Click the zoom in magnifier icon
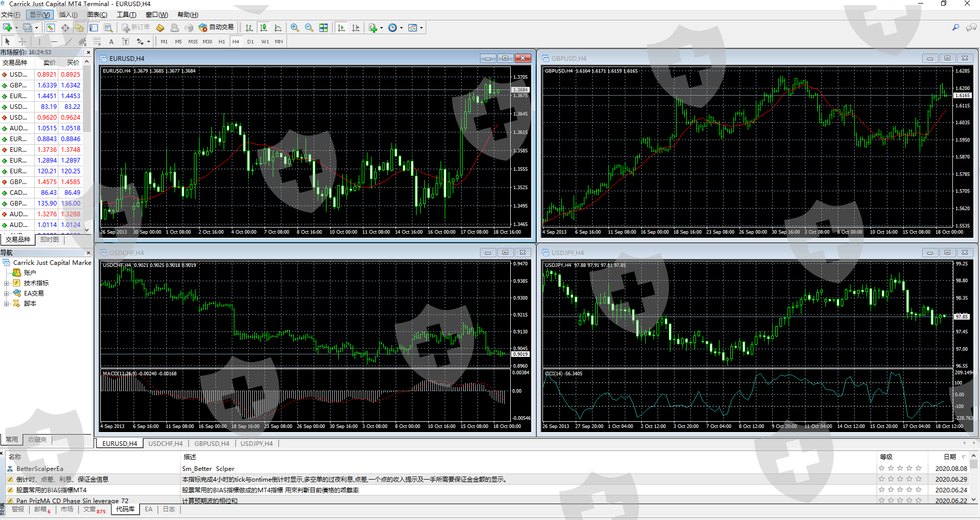 [295, 28]
